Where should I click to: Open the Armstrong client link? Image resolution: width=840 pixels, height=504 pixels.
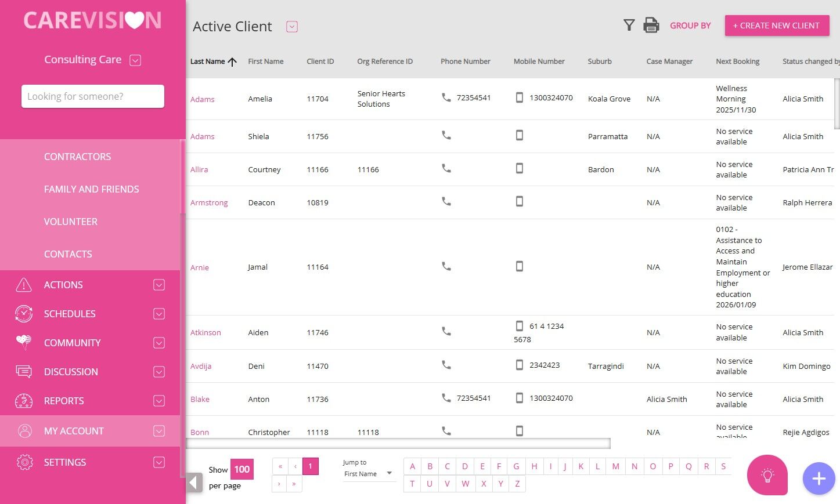[209, 202]
